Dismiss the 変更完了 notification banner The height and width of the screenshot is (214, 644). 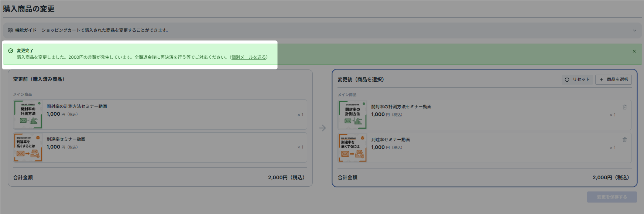(634, 51)
